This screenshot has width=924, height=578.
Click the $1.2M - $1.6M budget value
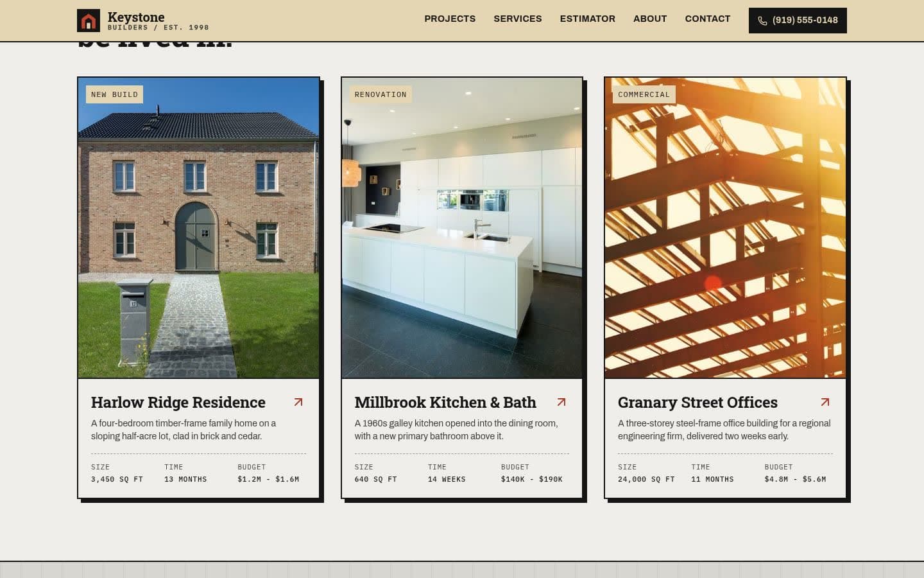(268, 479)
